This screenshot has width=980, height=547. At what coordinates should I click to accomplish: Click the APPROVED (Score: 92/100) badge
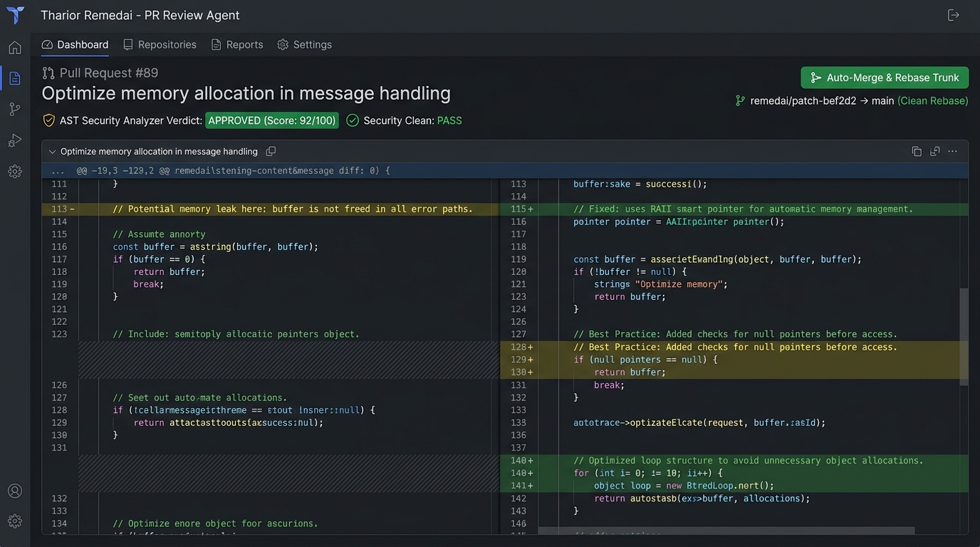pos(272,120)
